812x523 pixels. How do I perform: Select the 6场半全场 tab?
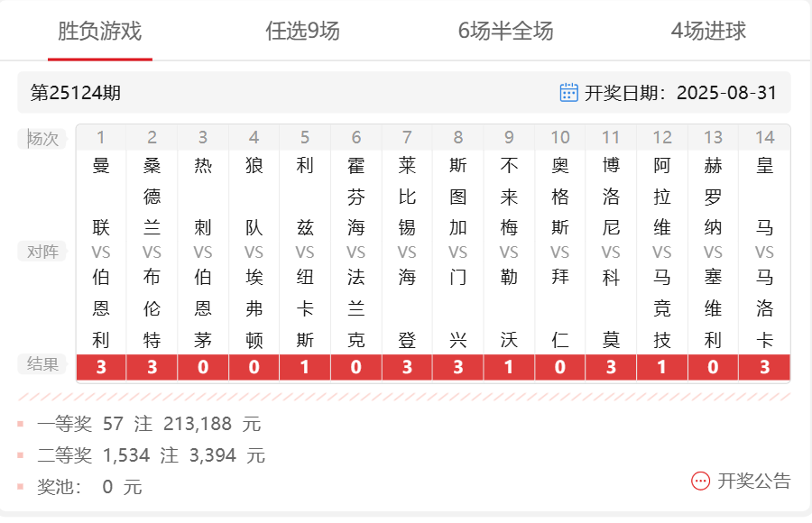[505, 31]
